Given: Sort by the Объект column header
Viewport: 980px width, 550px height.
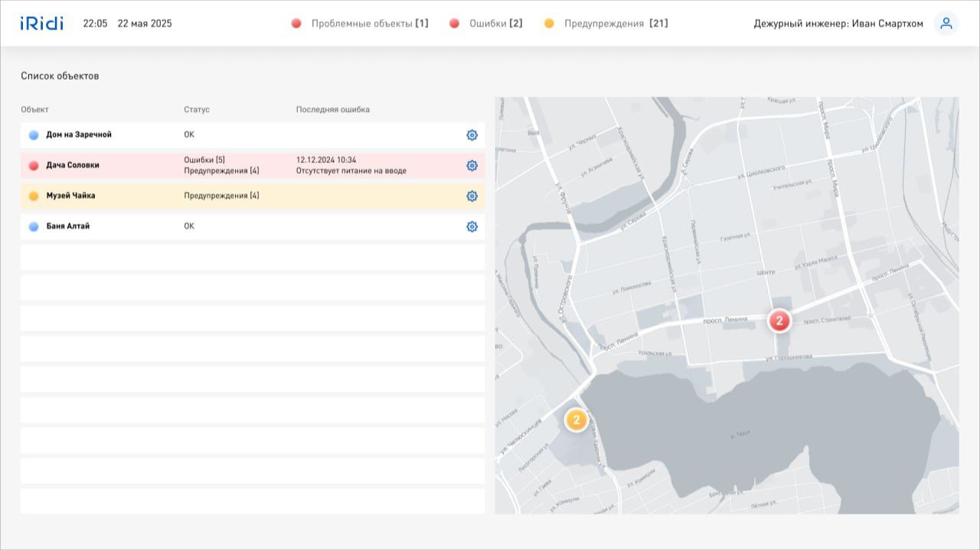Looking at the screenshot, I should (34, 109).
